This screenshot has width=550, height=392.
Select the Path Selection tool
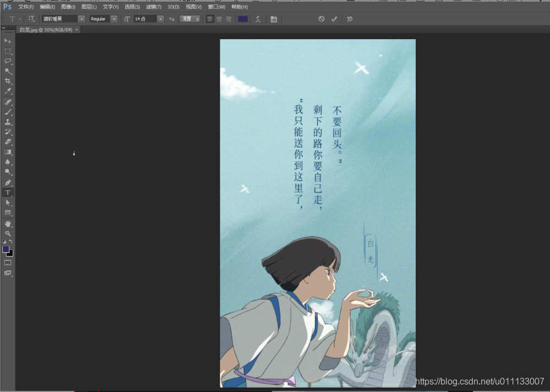(x=8, y=203)
